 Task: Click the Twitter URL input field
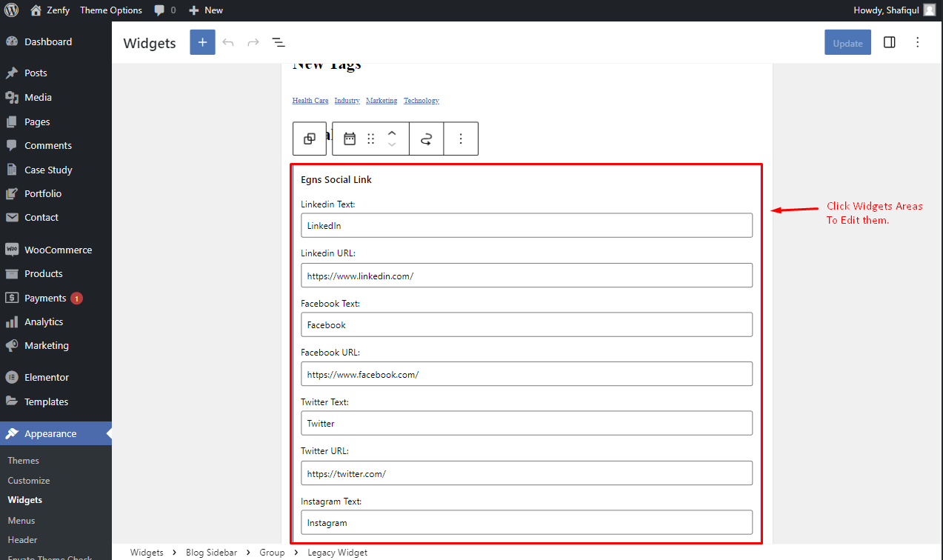(x=527, y=473)
